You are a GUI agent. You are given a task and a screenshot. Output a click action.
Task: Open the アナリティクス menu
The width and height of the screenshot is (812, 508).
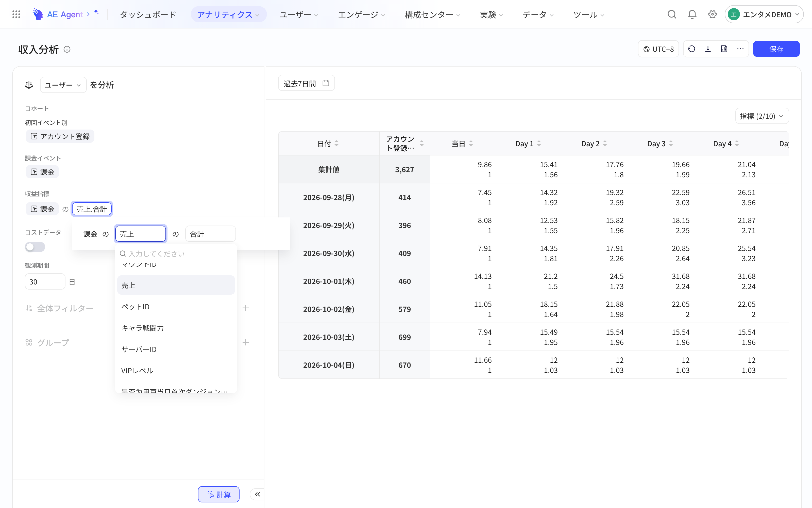coord(228,14)
